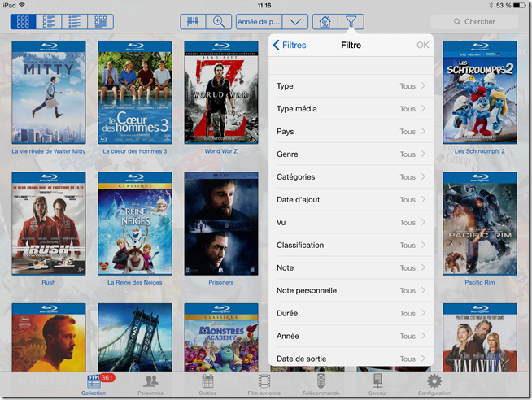The width and height of the screenshot is (532, 400).
Task: Open the Rush Blu-ray cover
Action: [x=49, y=224]
